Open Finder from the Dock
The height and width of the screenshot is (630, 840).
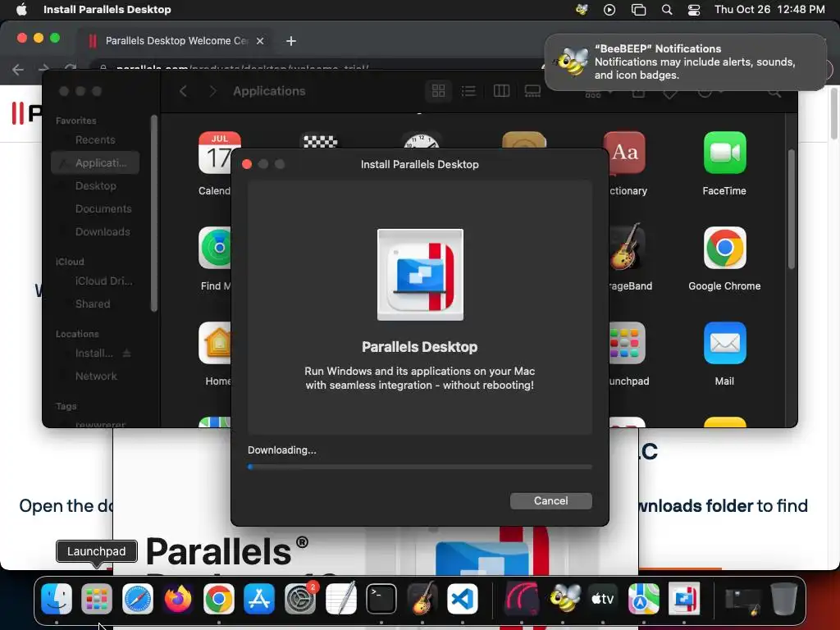tap(57, 598)
